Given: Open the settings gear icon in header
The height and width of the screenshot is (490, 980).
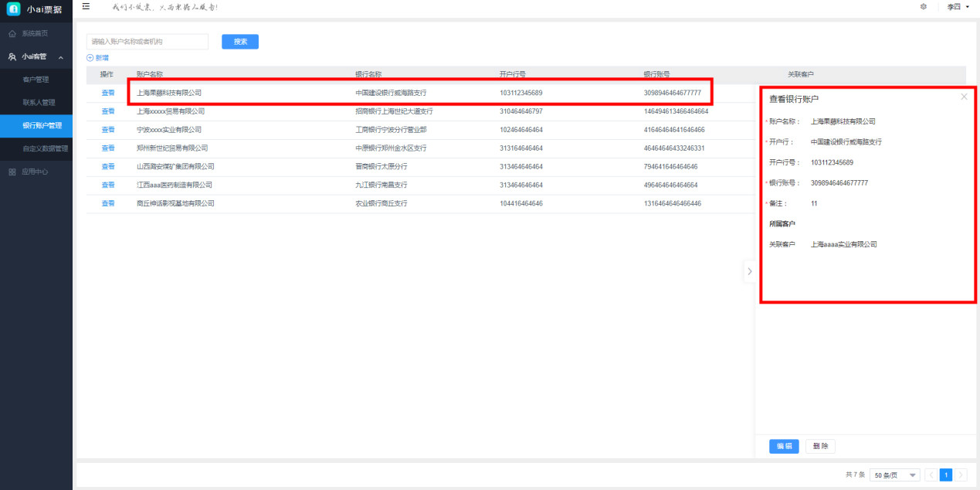Looking at the screenshot, I should (924, 6).
